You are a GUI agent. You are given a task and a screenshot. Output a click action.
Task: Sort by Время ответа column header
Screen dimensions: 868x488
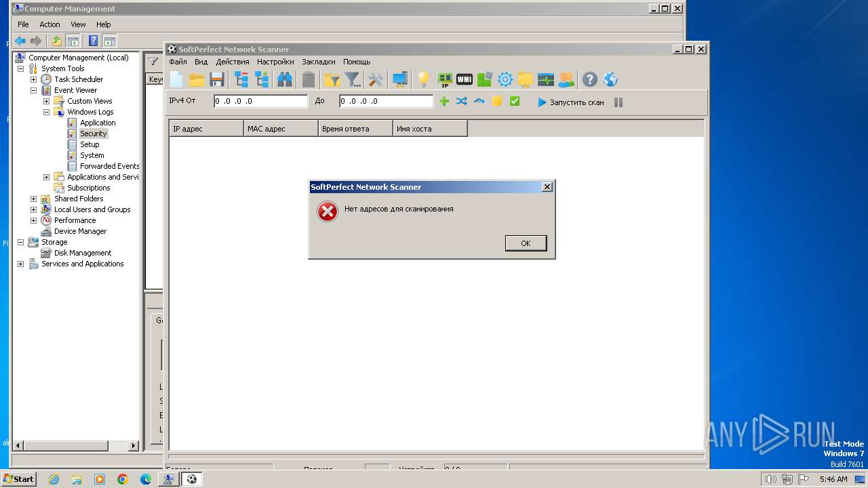click(355, 129)
